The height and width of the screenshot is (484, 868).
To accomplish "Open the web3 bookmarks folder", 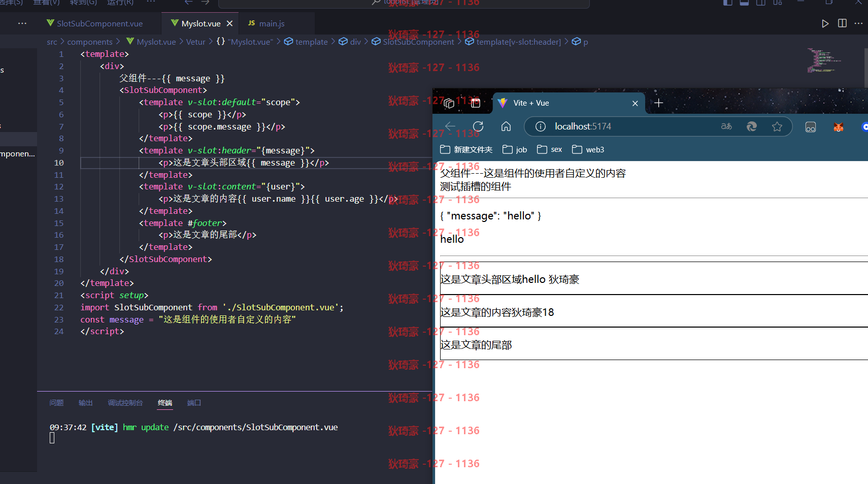I will pyautogui.click(x=588, y=149).
